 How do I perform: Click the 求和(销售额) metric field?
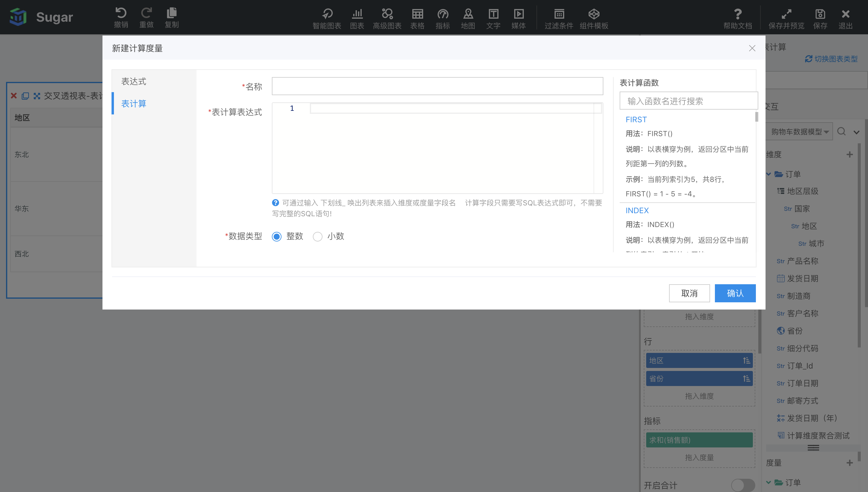coord(699,440)
